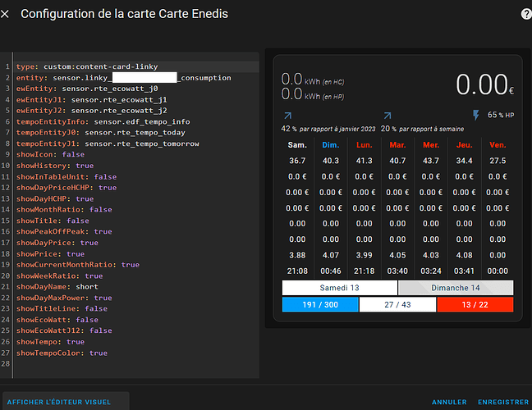
Task: Click the blue Dim. day column header
Action: [x=331, y=145]
